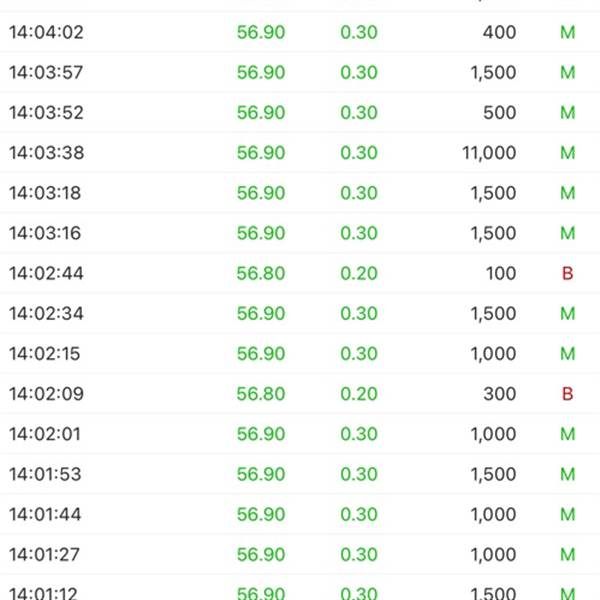
Task: Tap the 0.20 change at 14:02:09
Action: [359, 394]
